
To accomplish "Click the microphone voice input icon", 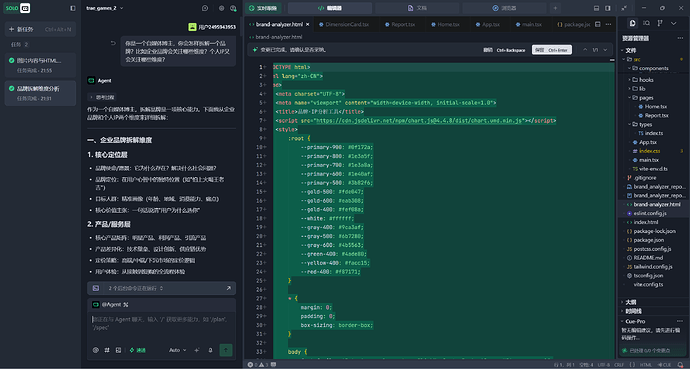I will [x=210, y=350].
